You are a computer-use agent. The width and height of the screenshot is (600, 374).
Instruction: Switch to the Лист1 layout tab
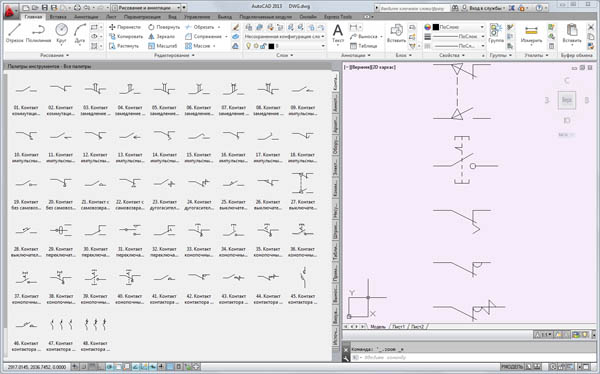[x=398, y=327]
